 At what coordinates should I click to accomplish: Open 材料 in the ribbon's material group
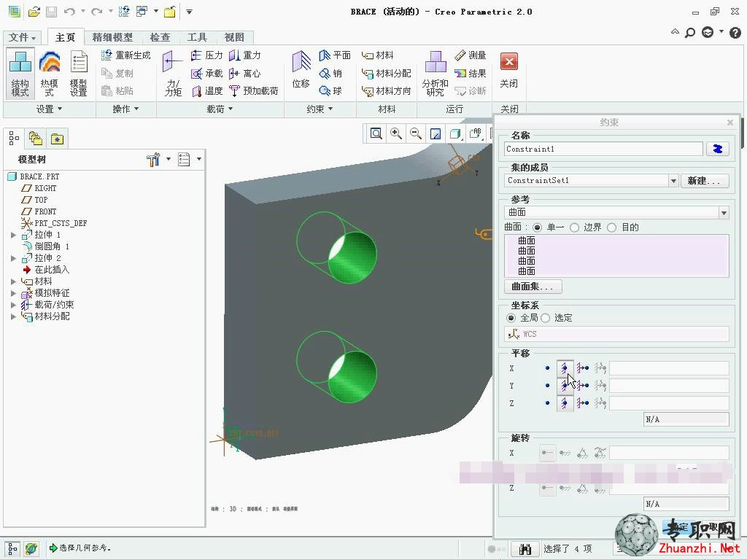point(378,55)
